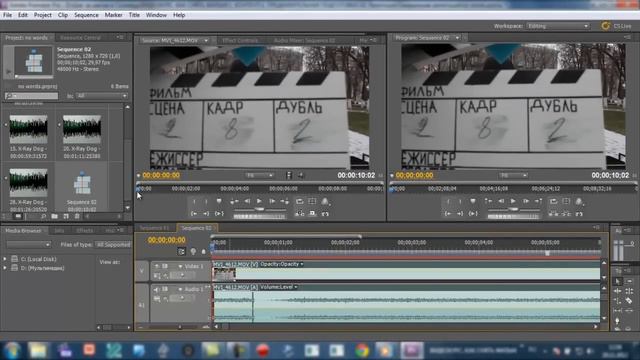Click Insert button in Source monitor
This screenshot has width=640, height=360.
300,213
